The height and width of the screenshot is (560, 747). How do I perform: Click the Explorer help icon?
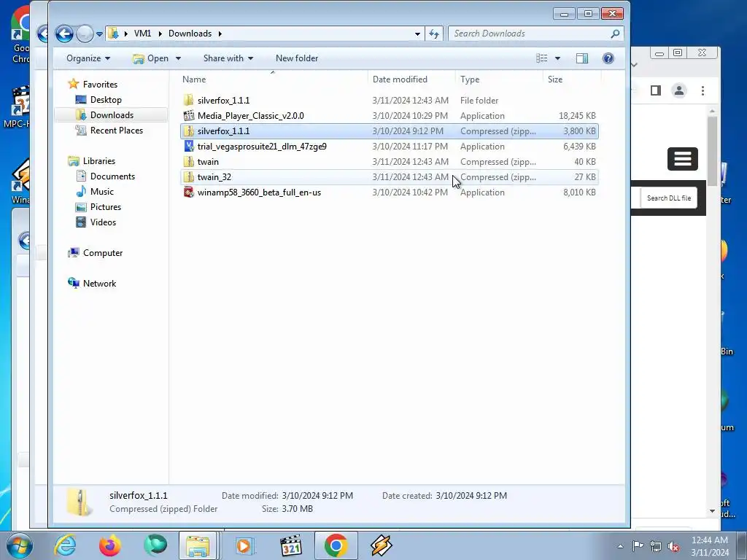tap(608, 58)
